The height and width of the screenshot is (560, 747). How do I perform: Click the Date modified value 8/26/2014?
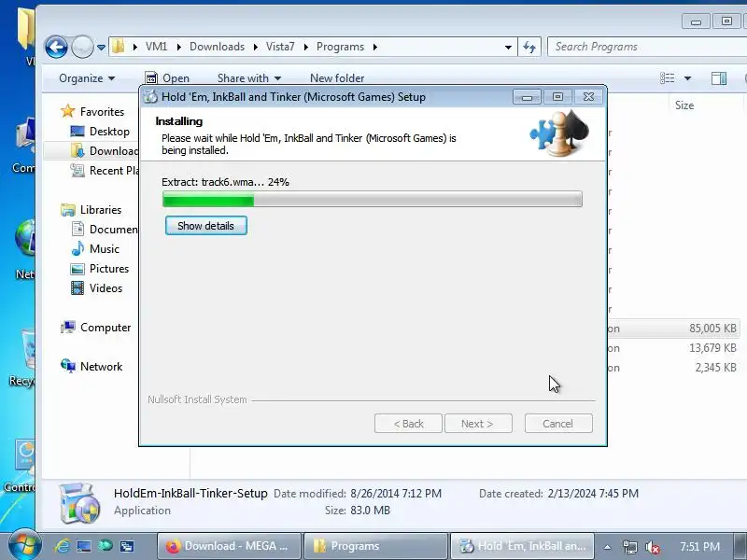pos(396,494)
